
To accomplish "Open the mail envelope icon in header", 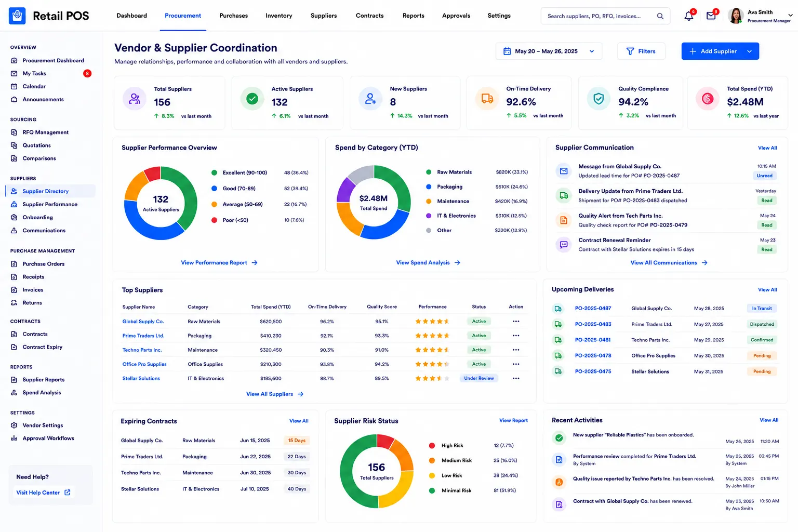I will coord(711,16).
